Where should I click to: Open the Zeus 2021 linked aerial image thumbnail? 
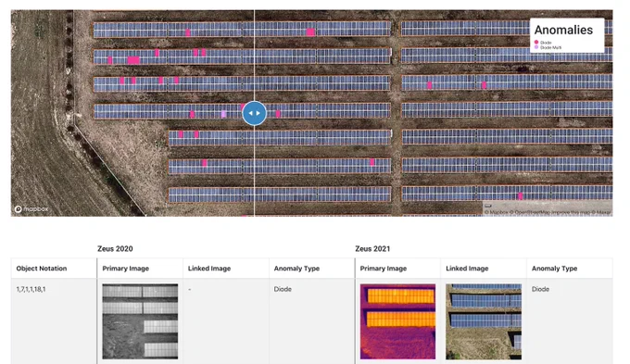point(484,321)
